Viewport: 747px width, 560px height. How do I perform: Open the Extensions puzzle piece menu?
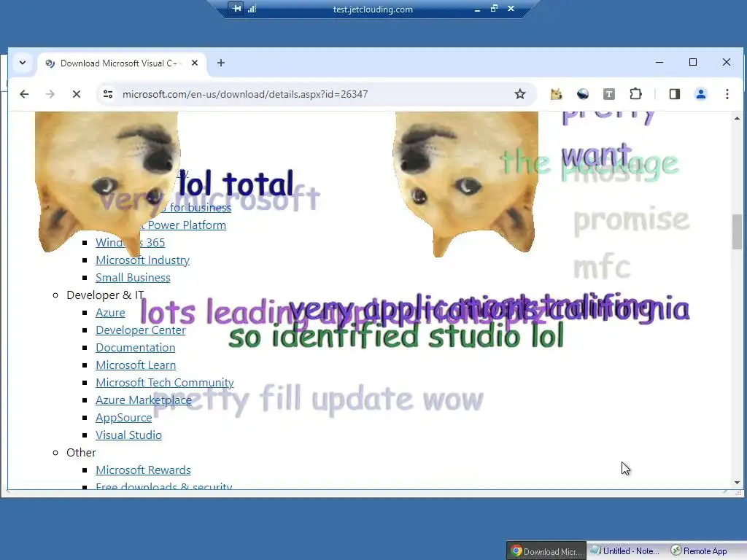coord(635,94)
